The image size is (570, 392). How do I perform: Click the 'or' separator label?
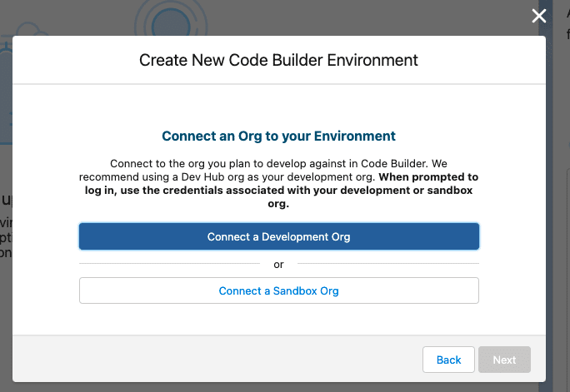(278, 265)
